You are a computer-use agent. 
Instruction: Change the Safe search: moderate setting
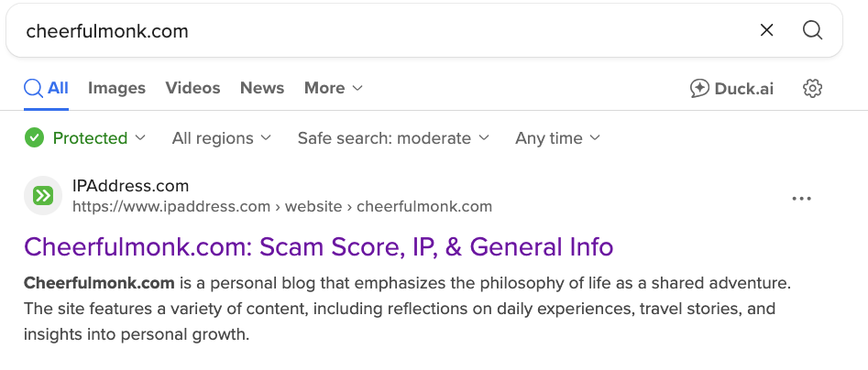393,138
